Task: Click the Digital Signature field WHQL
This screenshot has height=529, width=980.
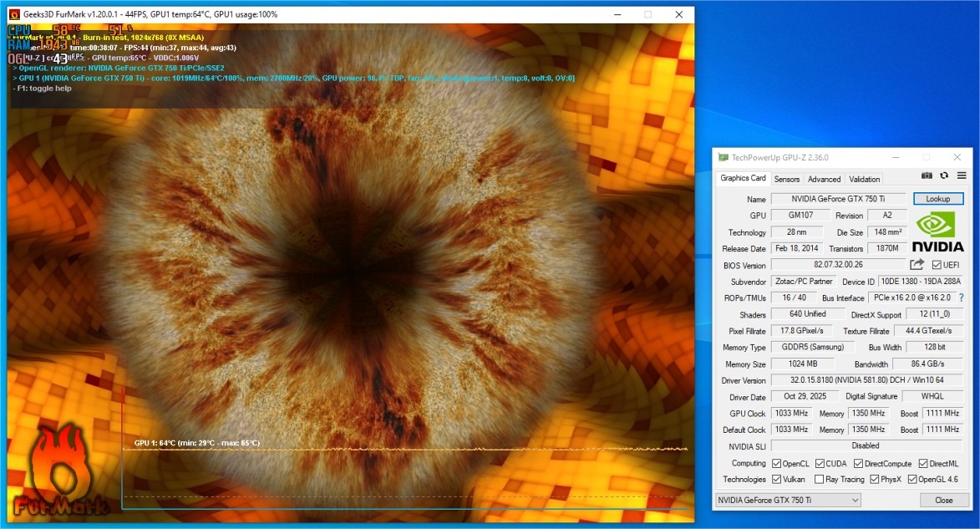Action: click(x=932, y=396)
